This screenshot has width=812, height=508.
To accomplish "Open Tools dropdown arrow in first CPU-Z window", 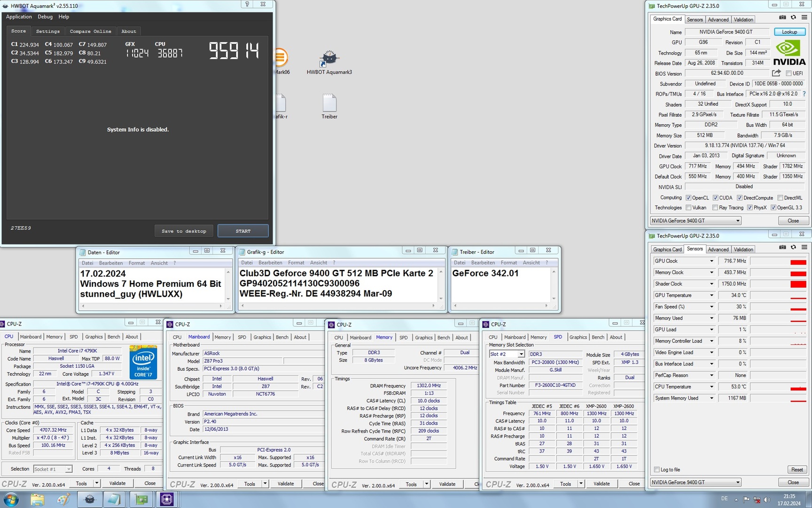I will pyautogui.click(x=96, y=483).
